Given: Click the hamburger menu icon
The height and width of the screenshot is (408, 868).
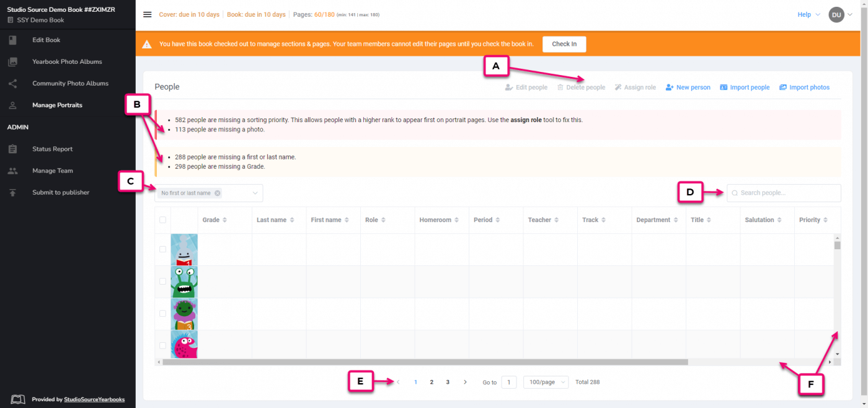Looking at the screenshot, I should [x=147, y=15].
